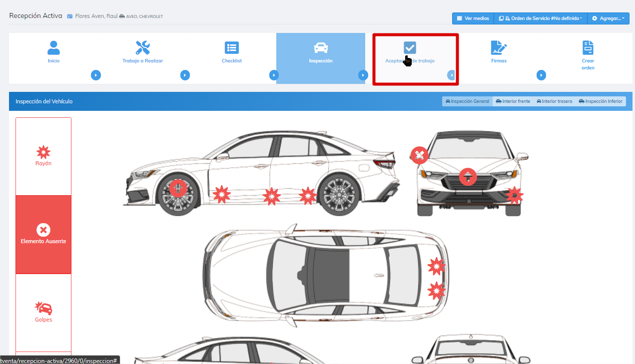Click the person icon of the Inicio step
This screenshot has width=635, height=364.
pyautogui.click(x=53, y=47)
